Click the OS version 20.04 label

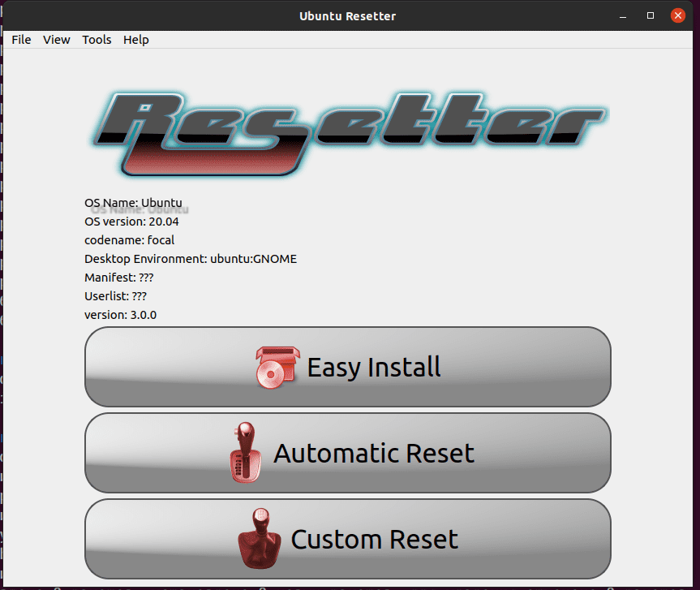[131, 222]
